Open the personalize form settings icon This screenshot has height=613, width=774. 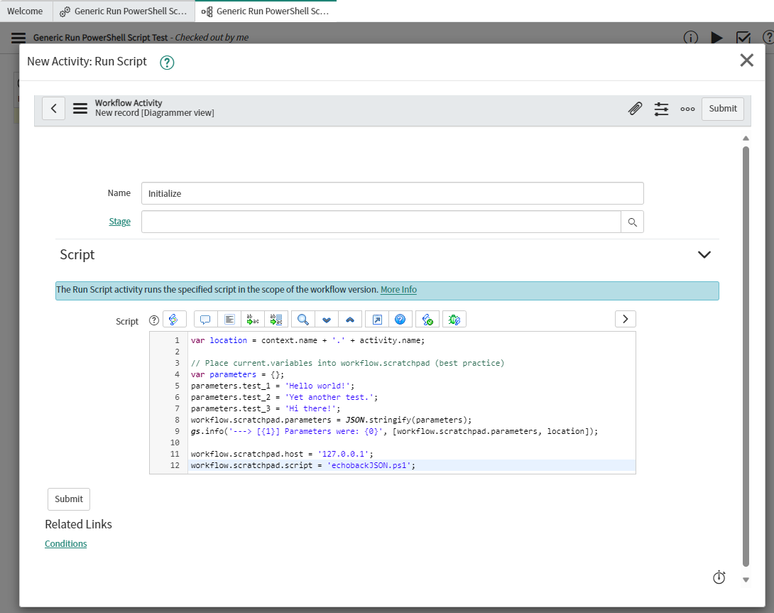(661, 109)
